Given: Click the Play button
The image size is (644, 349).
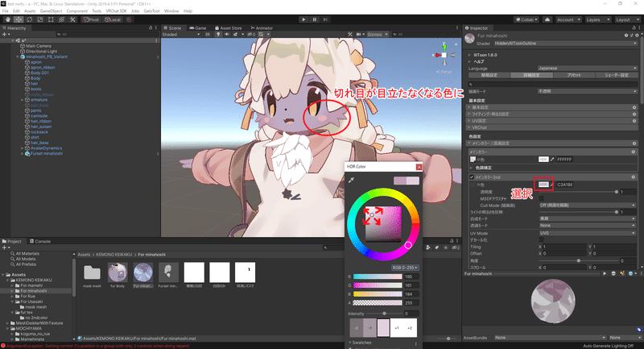Looking at the screenshot, I should coord(303,19).
